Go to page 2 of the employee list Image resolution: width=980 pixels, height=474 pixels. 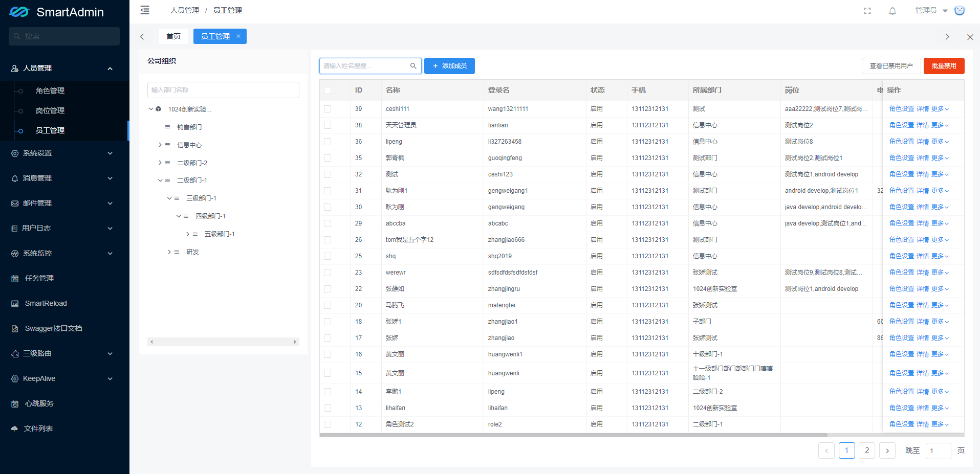click(x=866, y=450)
